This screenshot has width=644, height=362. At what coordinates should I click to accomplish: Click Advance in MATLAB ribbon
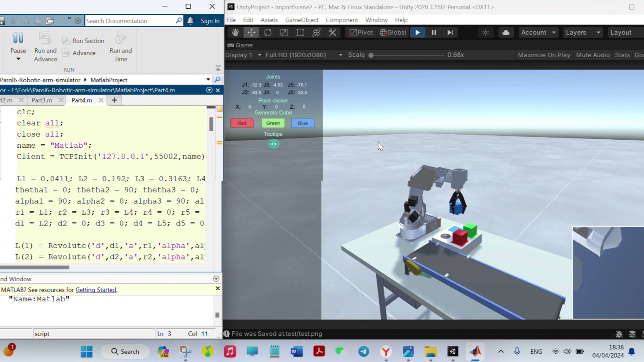[x=79, y=53]
